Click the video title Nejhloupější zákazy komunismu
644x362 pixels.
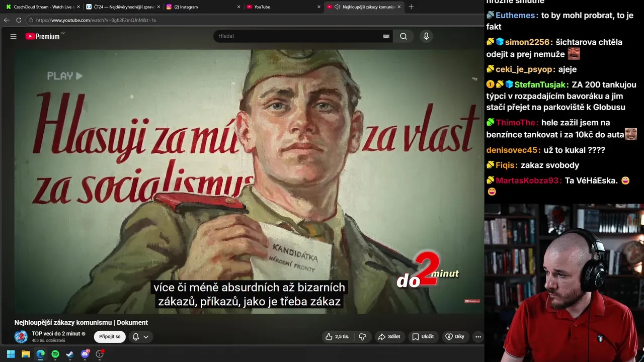(x=81, y=323)
